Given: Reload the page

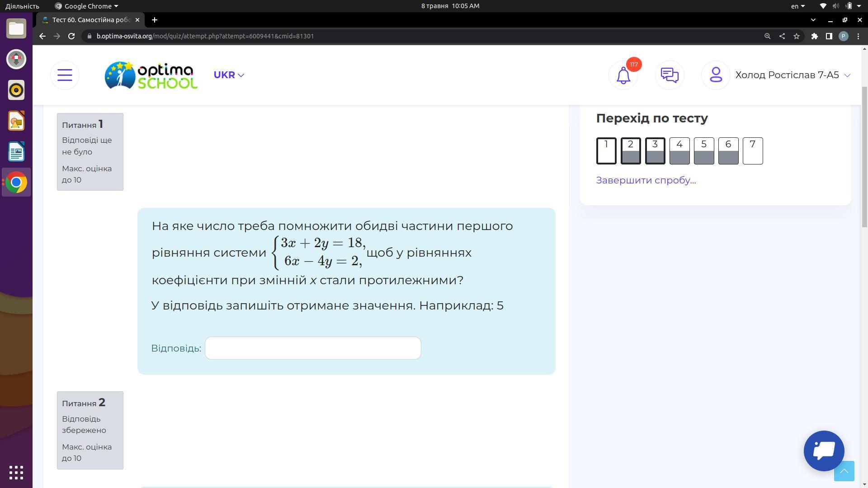Looking at the screenshot, I should click(71, 36).
